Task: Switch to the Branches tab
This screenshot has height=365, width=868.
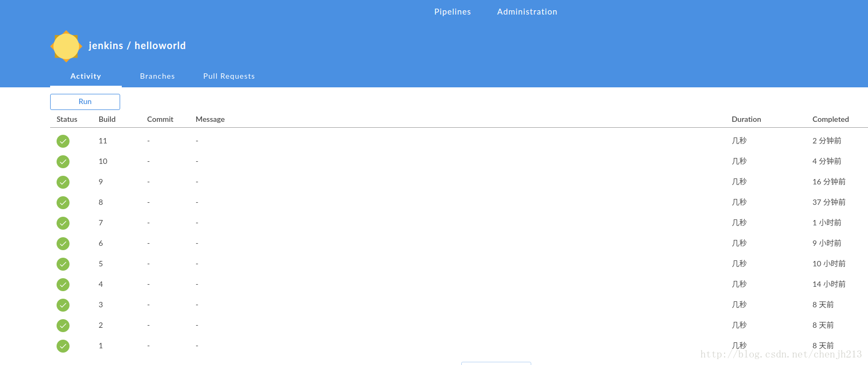Action: pos(157,76)
